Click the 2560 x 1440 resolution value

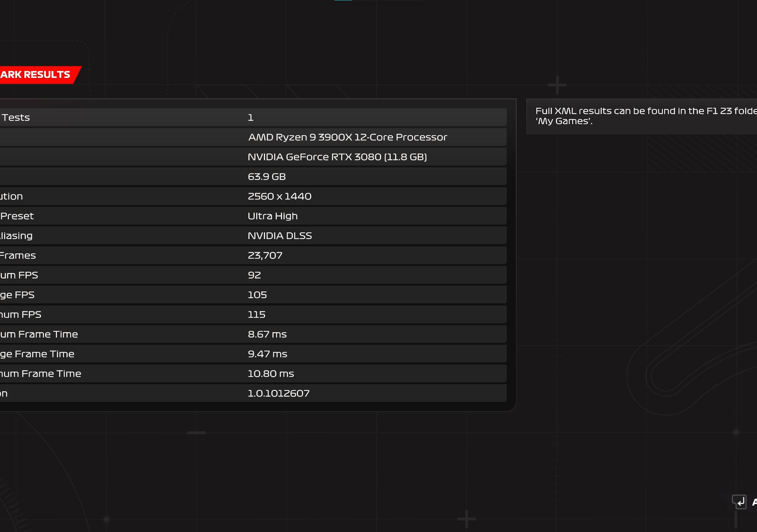(x=279, y=196)
